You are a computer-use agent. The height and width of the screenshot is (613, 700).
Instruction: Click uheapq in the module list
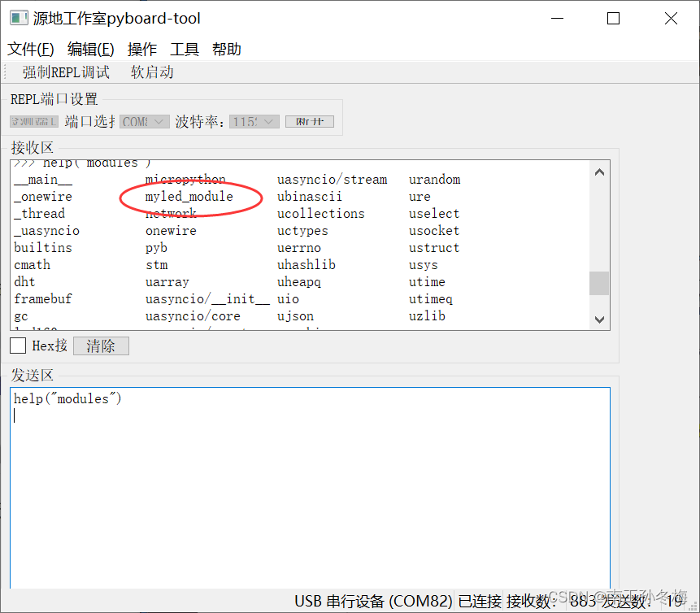pyautogui.click(x=299, y=282)
